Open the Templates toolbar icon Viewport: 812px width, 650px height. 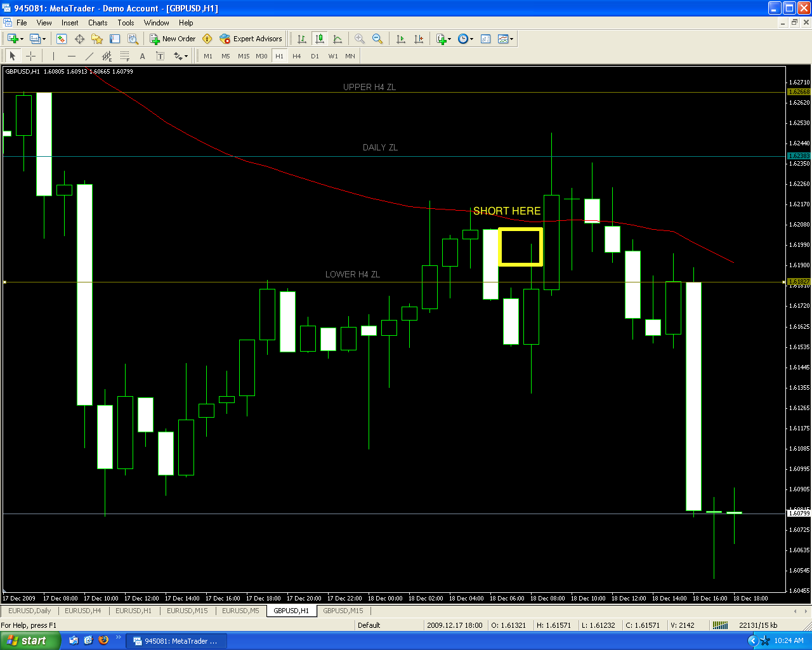click(503, 39)
